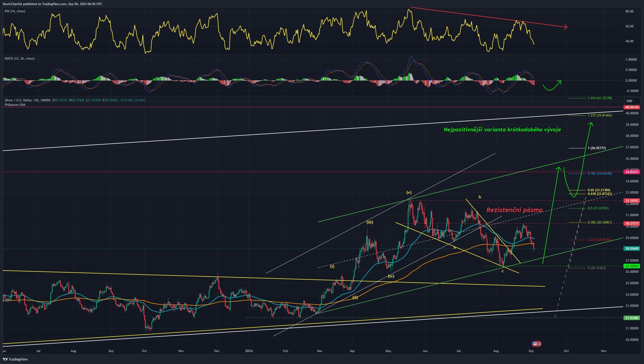Select the 0 (26.31424) Fibonacci level
644x364 pixels.
click(x=597, y=268)
